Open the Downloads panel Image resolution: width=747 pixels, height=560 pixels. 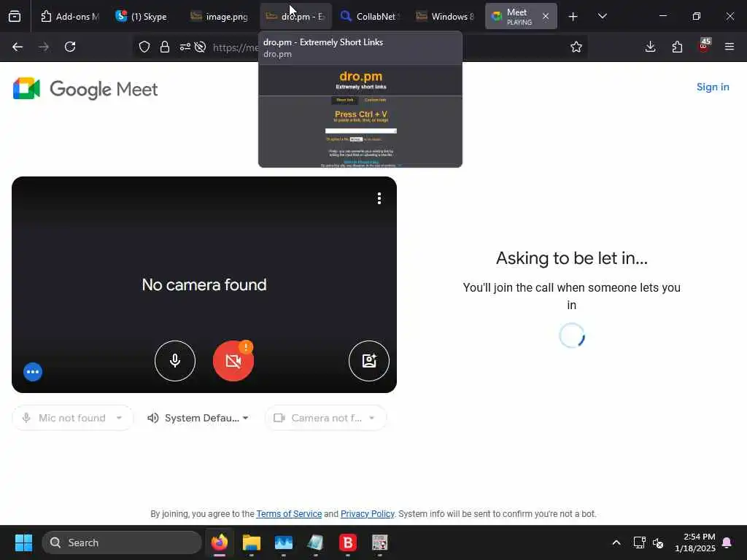pyautogui.click(x=650, y=47)
